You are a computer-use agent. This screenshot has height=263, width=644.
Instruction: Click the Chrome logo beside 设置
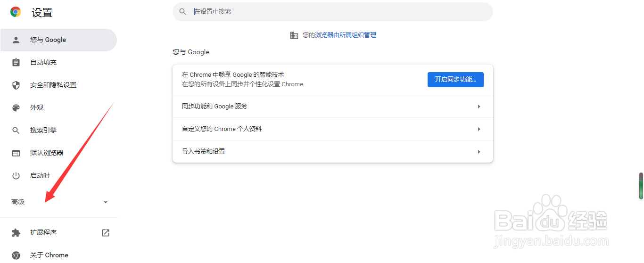[16, 12]
